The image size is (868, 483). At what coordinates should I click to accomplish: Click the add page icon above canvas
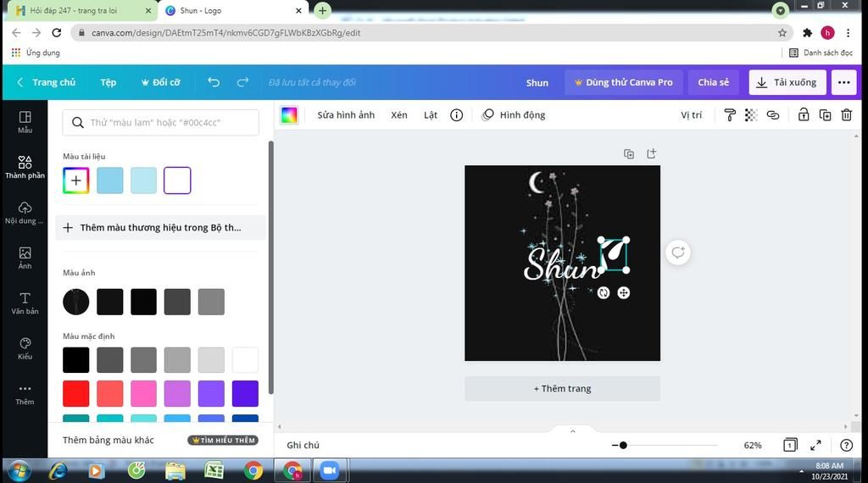pos(651,154)
